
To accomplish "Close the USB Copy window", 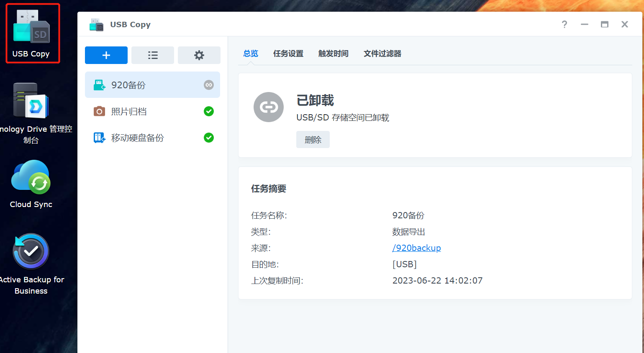I will click(625, 25).
